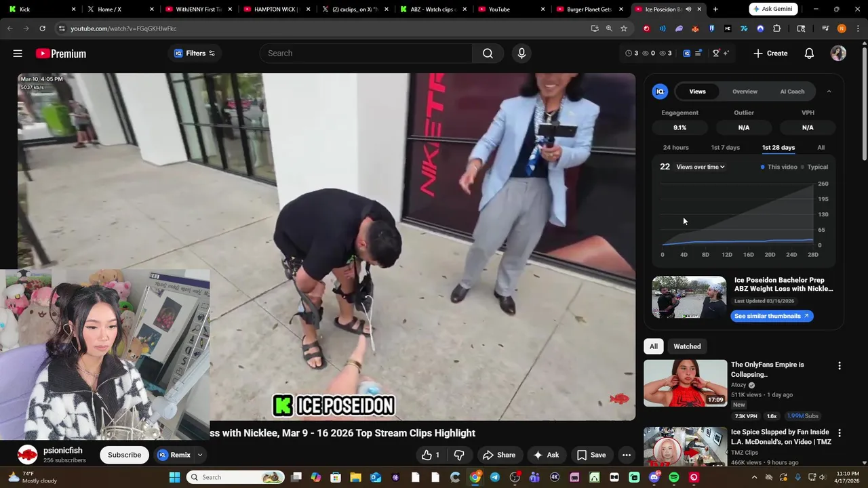Save the video to playlist
Viewport: 868px width, 488px height.
pos(591,455)
